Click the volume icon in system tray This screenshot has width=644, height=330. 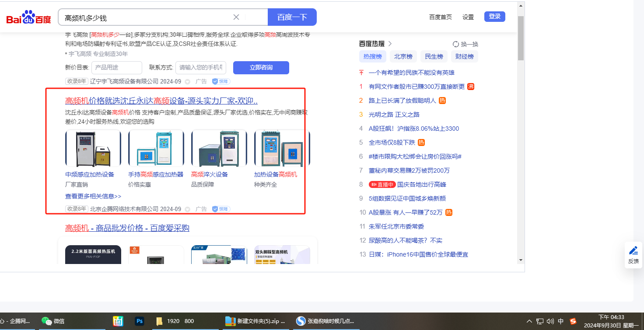coord(550,321)
